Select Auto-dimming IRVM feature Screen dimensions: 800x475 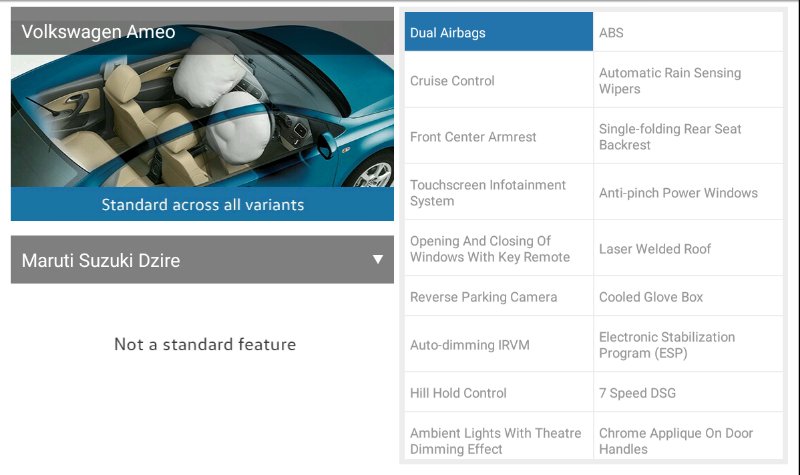coord(498,344)
